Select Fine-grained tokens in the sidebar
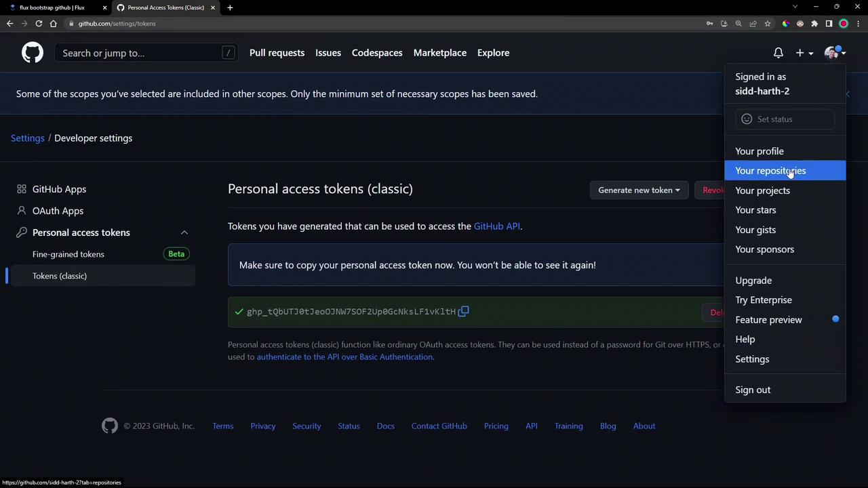 pyautogui.click(x=68, y=254)
